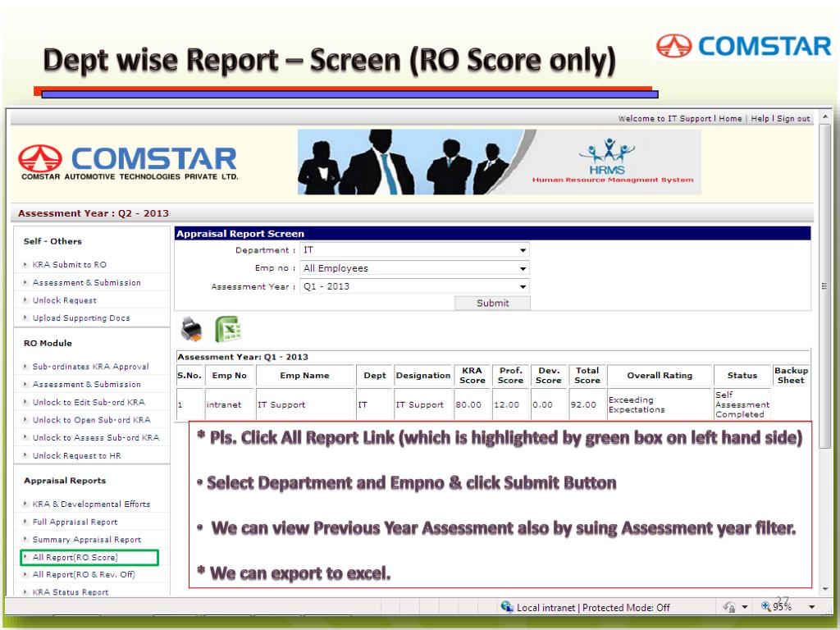840x630 pixels.
Task: Click the security zone globe icon in status bar
Action: [x=507, y=606]
